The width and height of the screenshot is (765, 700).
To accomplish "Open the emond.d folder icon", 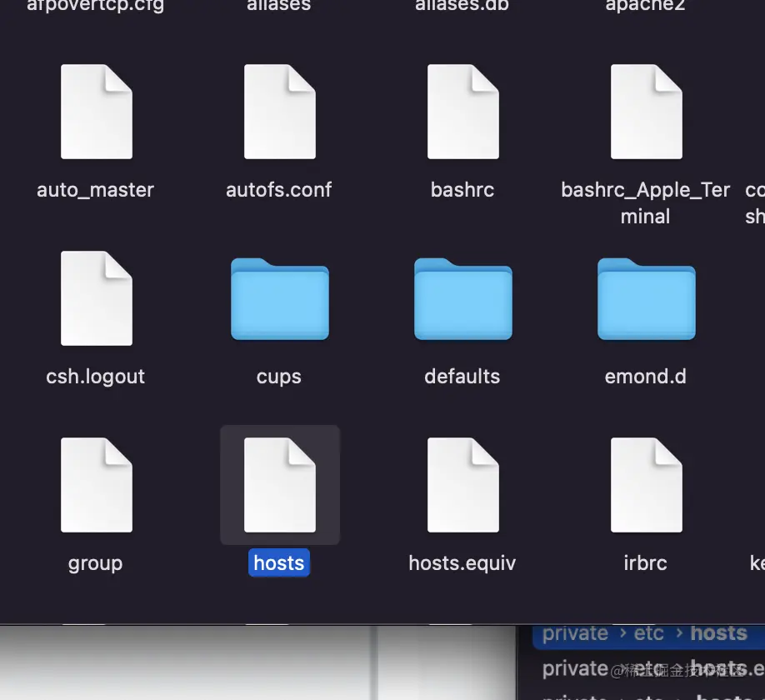I will point(647,299).
